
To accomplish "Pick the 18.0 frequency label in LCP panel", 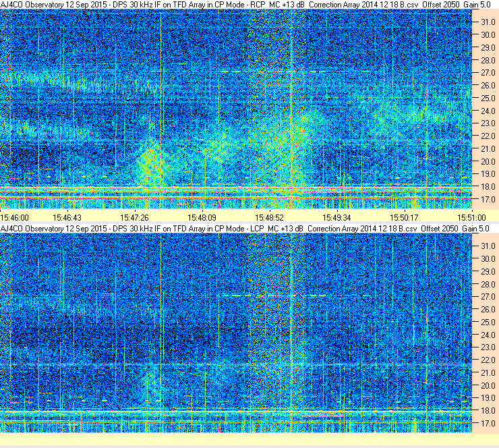I will pyautogui.click(x=488, y=411).
